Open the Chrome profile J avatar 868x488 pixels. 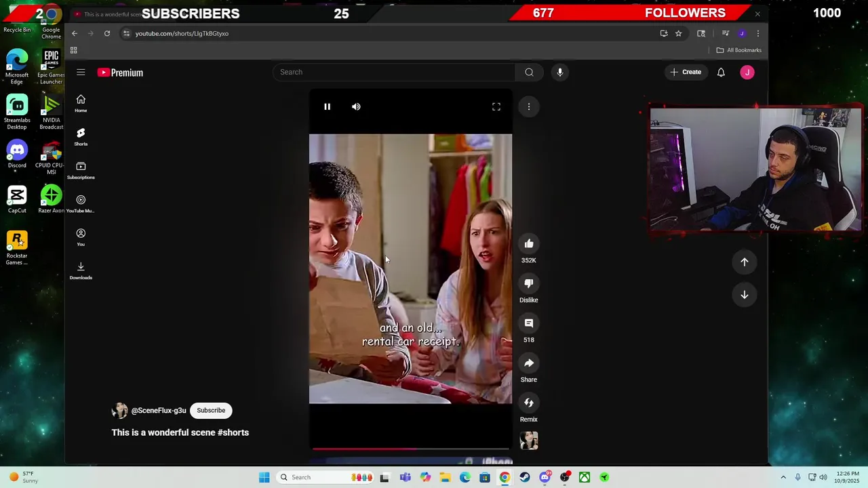742,33
